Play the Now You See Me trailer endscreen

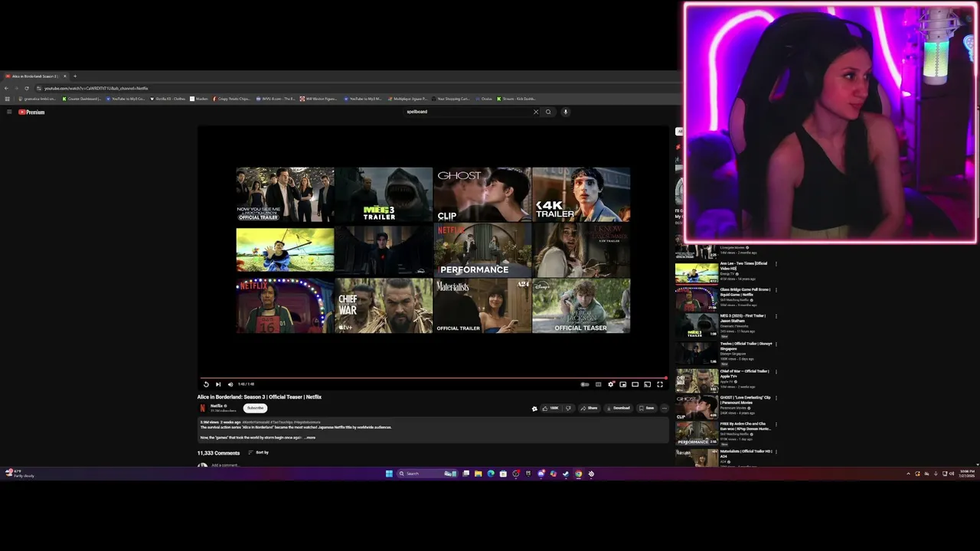[x=285, y=194]
